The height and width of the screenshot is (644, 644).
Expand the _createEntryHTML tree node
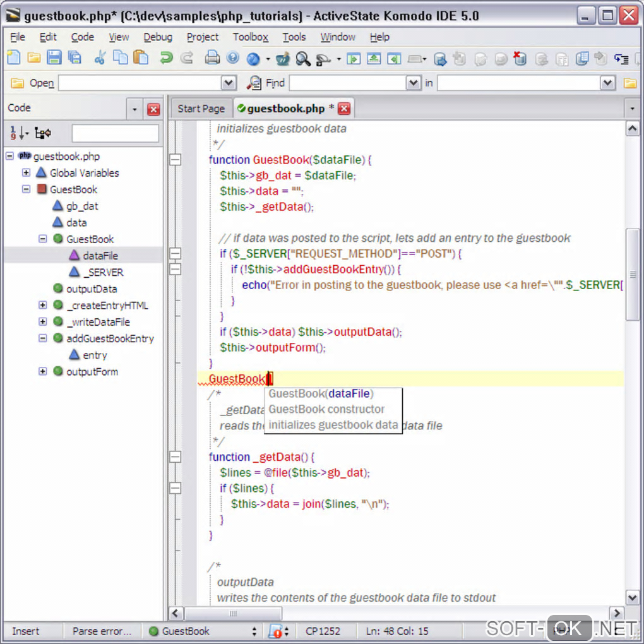(42, 306)
